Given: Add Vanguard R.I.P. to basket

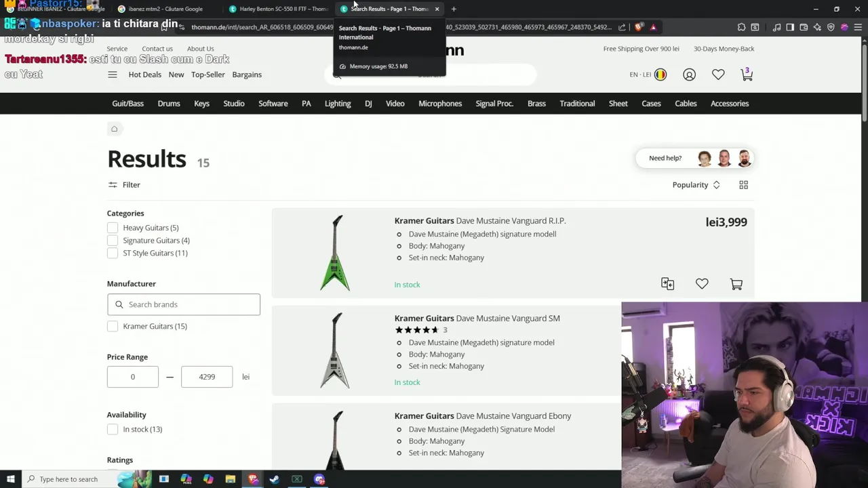Looking at the screenshot, I should tap(736, 284).
